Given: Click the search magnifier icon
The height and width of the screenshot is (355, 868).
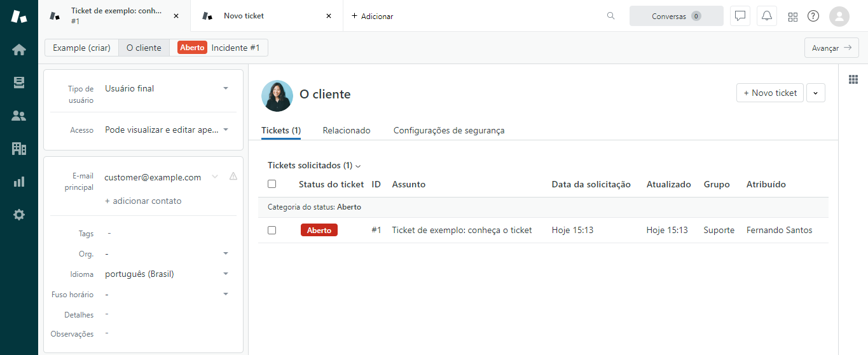Looking at the screenshot, I should pyautogui.click(x=611, y=16).
